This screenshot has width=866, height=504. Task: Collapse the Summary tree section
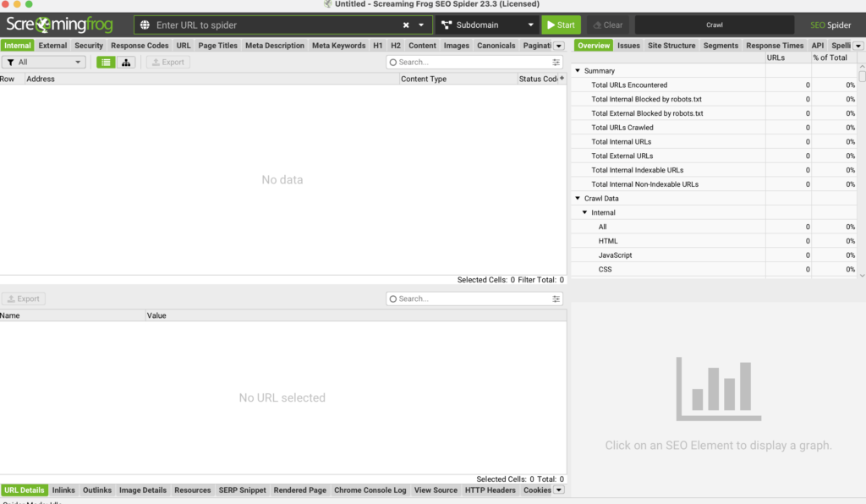coord(578,71)
